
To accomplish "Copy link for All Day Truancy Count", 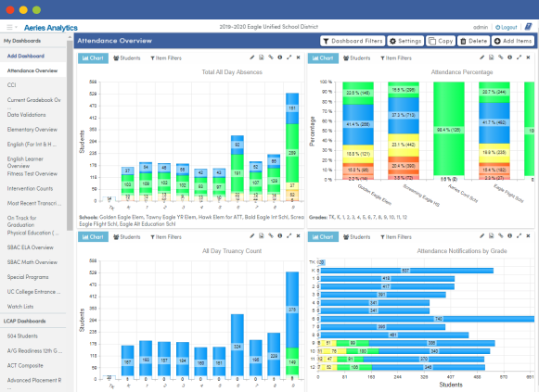I will (271, 235).
